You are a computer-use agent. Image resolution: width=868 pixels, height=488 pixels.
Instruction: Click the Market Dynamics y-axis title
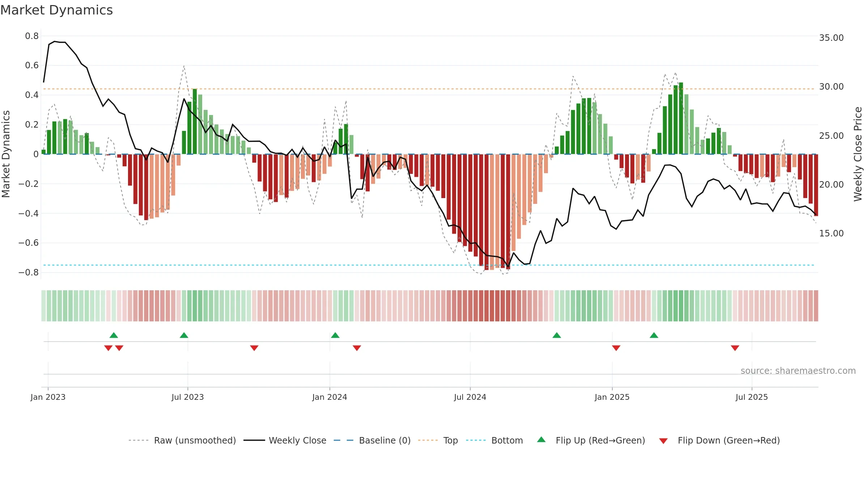(6, 154)
